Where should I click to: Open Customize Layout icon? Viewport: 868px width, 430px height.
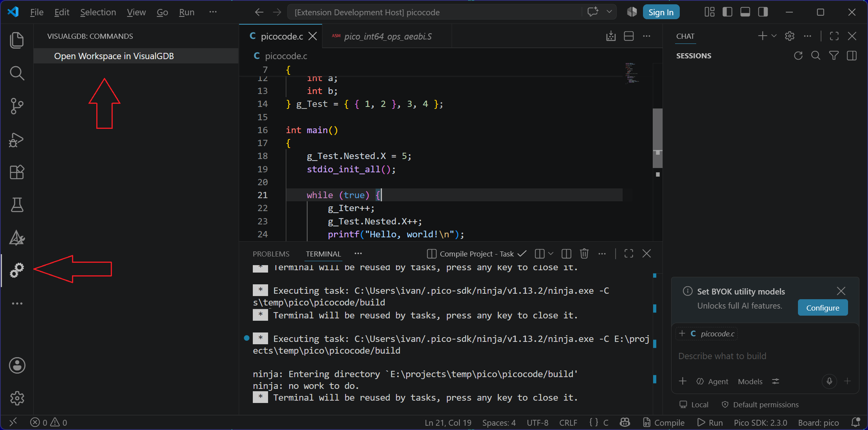[x=710, y=12]
